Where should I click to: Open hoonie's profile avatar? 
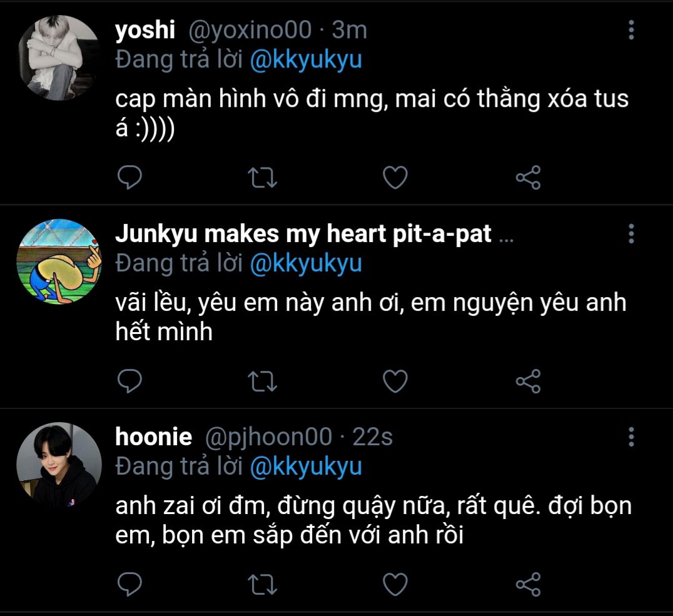click(59, 465)
